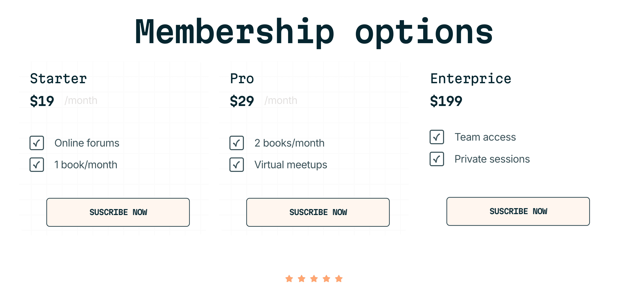Click the $199 price
The image size is (644, 290).
[446, 101]
